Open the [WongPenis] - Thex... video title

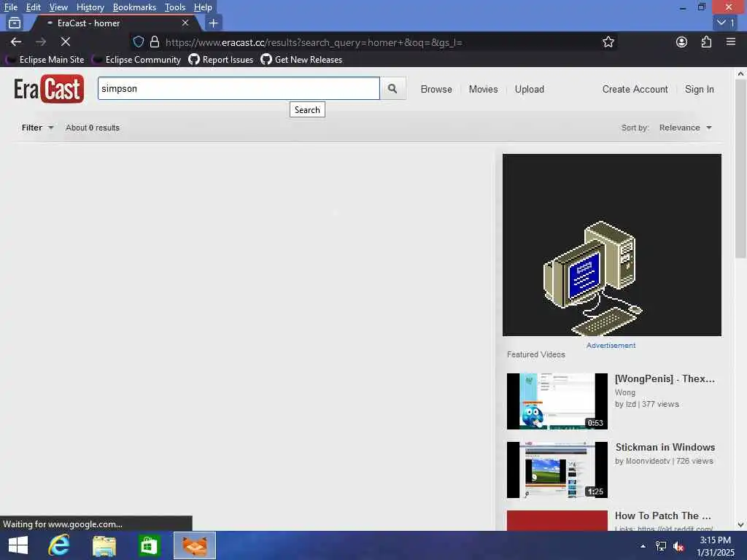click(x=665, y=378)
